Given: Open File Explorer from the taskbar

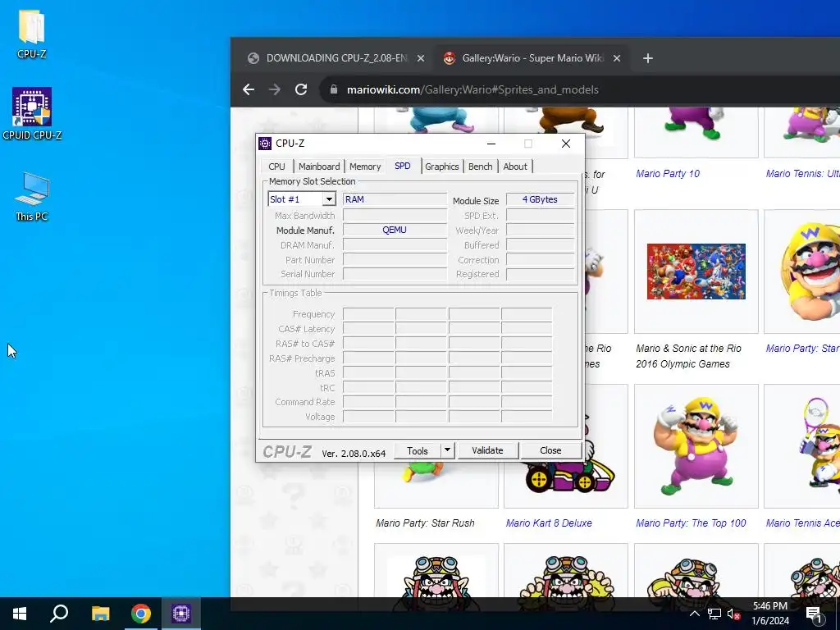Looking at the screenshot, I should click(x=100, y=614).
